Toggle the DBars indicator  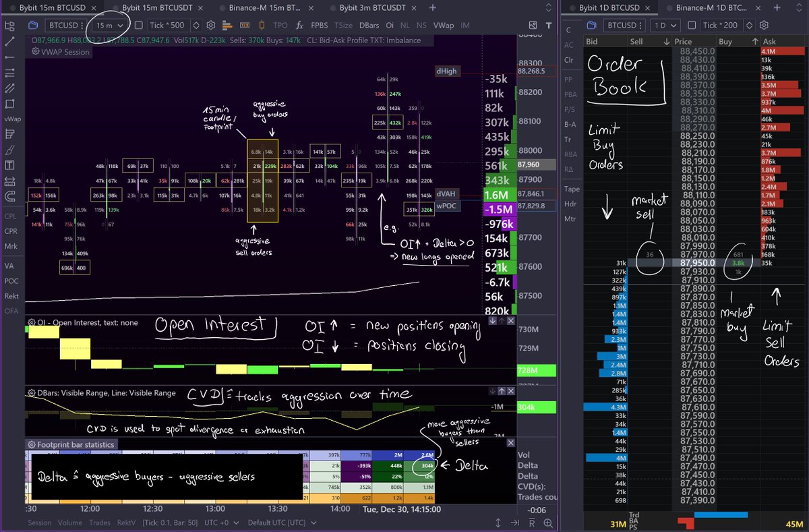pos(369,25)
